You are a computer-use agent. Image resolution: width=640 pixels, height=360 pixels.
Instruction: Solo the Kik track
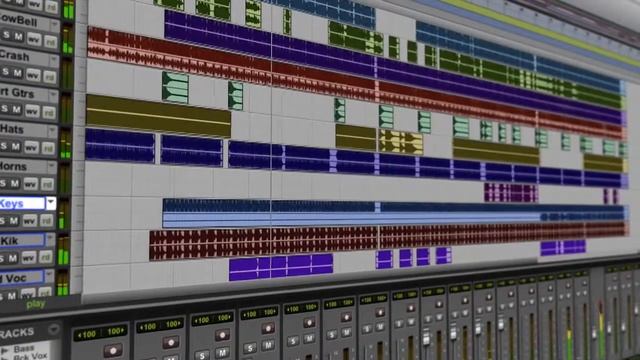[2, 258]
